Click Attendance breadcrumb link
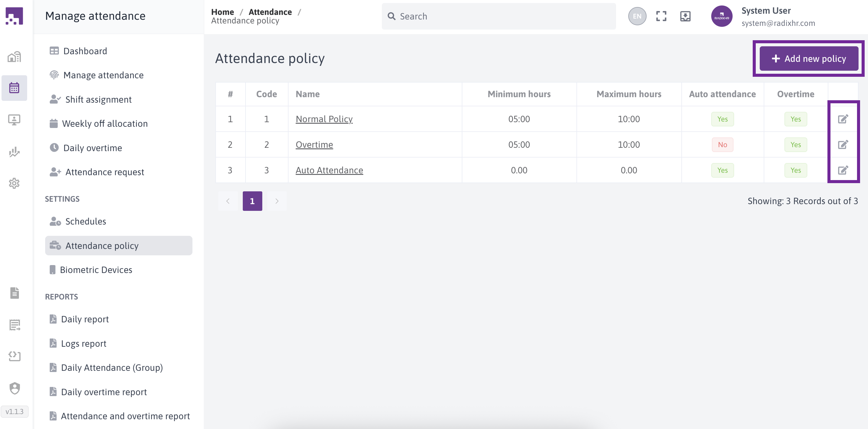Image resolution: width=868 pixels, height=429 pixels. [x=270, y=12]
